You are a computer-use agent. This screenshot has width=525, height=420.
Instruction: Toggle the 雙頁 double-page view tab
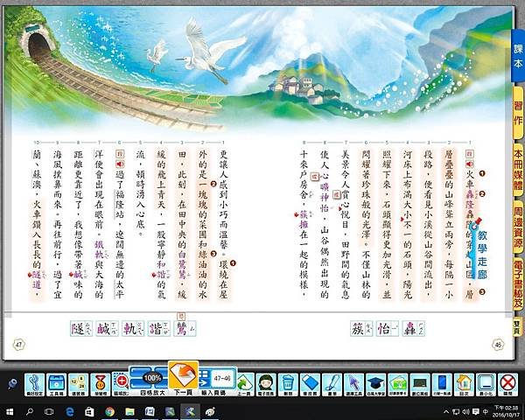pos(518,326)
